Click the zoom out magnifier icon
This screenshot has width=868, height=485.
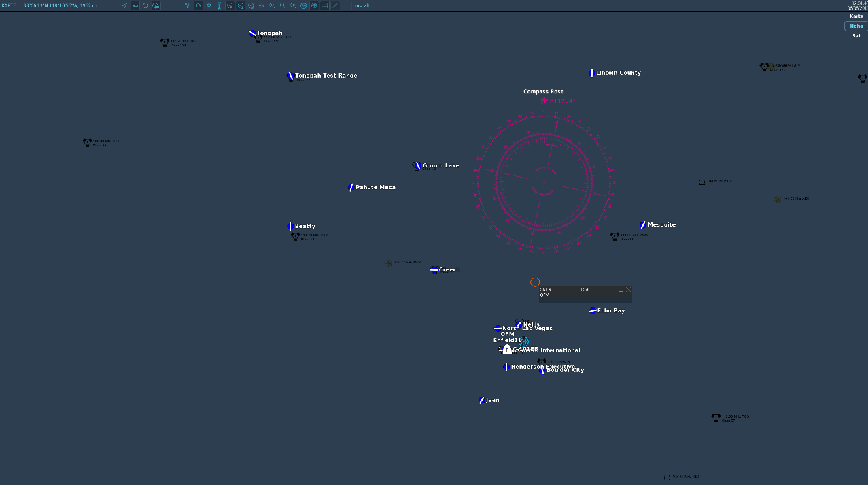point(283,5)
